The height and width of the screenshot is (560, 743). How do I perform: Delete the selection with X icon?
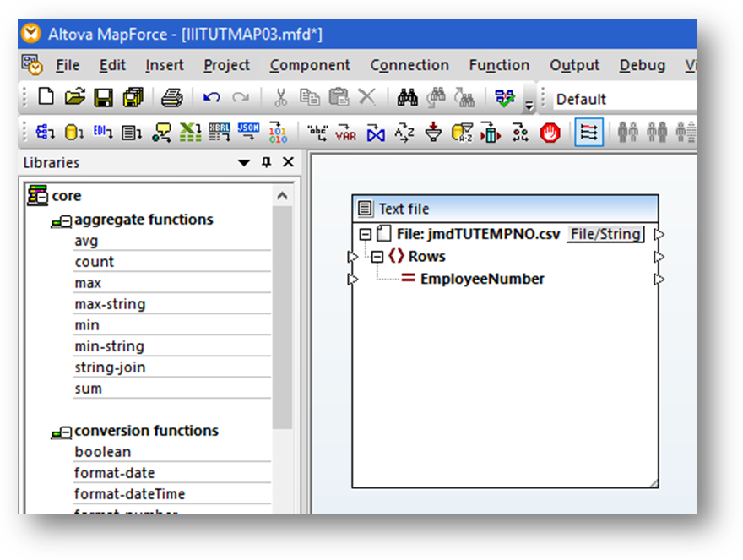pos(366,97)
